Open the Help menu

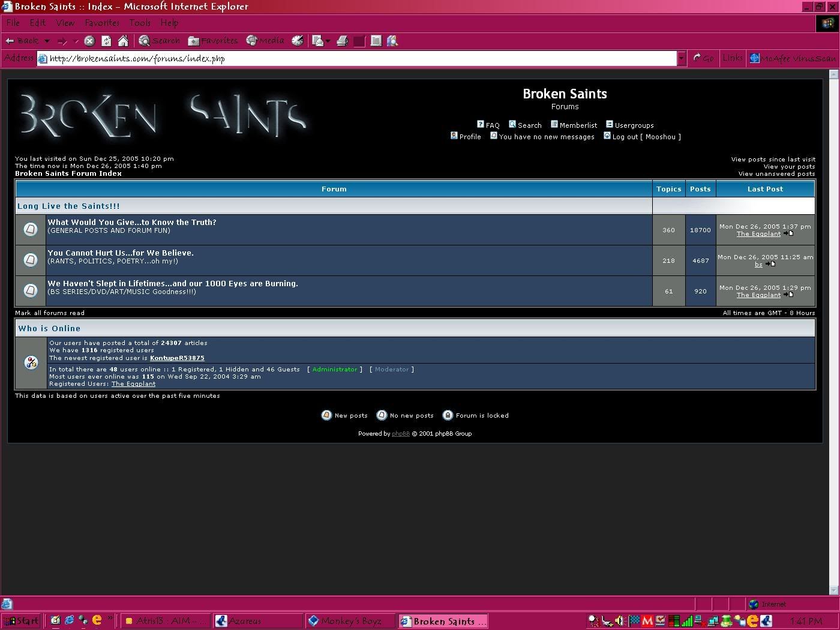169,23
